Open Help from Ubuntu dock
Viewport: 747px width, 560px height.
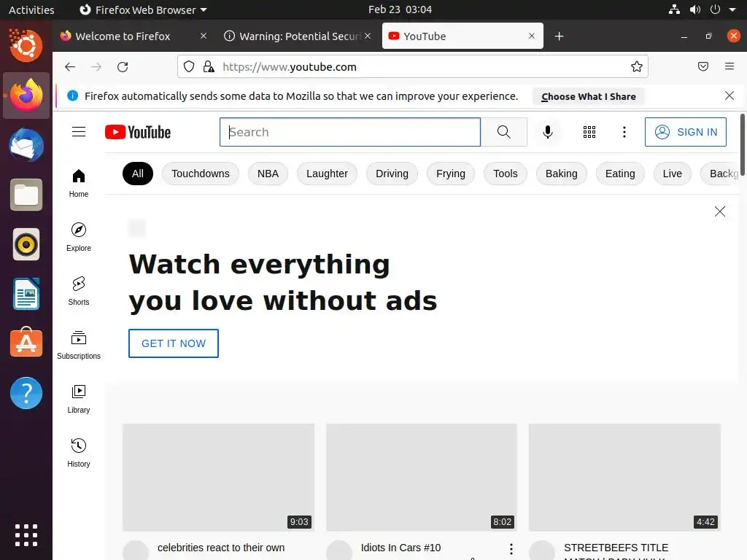26,393
